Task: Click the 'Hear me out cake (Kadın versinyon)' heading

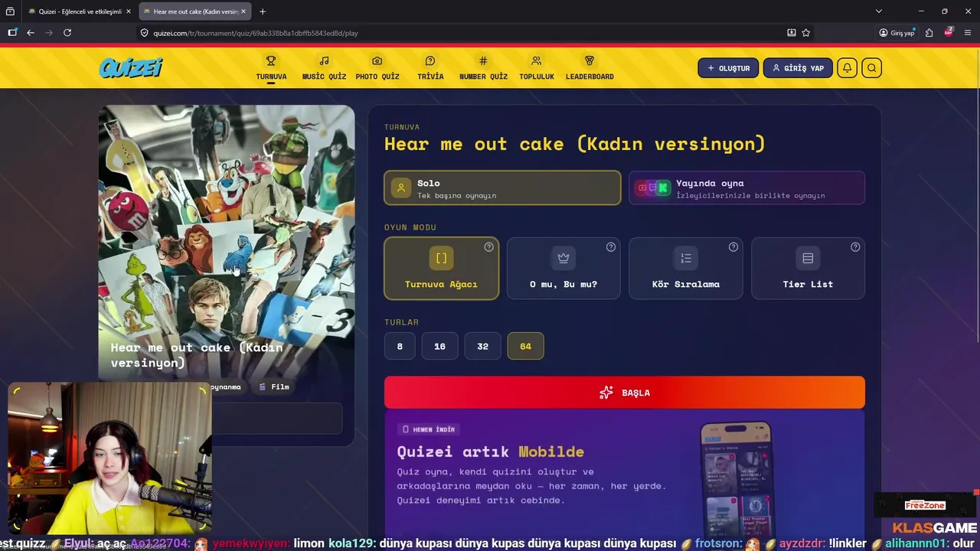Action: click(574, 144)
